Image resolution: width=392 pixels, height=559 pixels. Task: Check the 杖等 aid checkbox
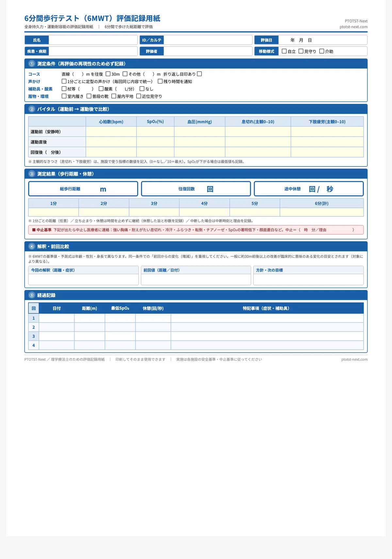click(64, 89)
